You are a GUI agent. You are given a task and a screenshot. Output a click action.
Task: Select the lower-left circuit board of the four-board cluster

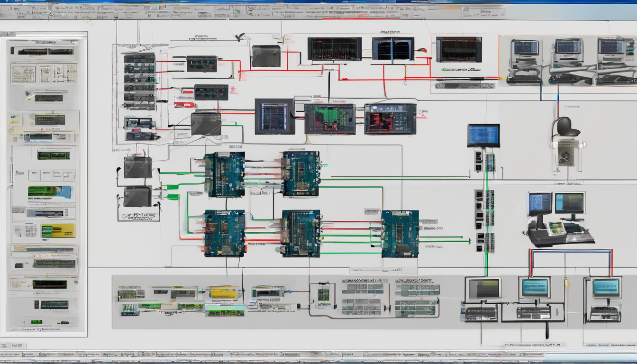coord(225,234)
